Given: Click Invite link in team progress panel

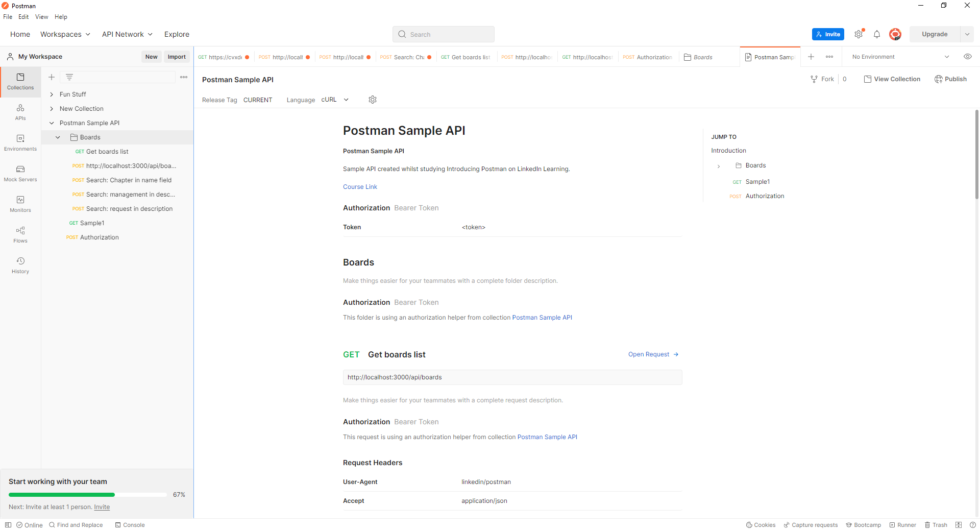Looking at the screenshot, I should [x=102, y=507].
